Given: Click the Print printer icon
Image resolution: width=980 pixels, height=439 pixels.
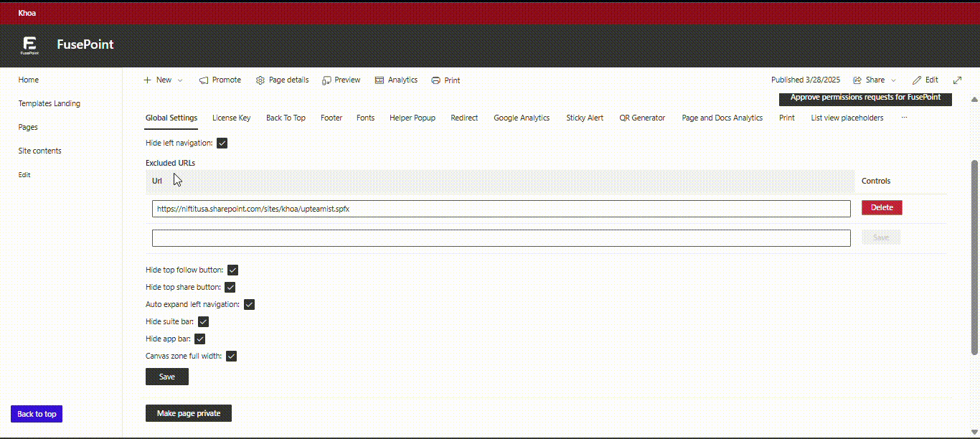Looking at the screenshot, I should click(x=435, y=80).
